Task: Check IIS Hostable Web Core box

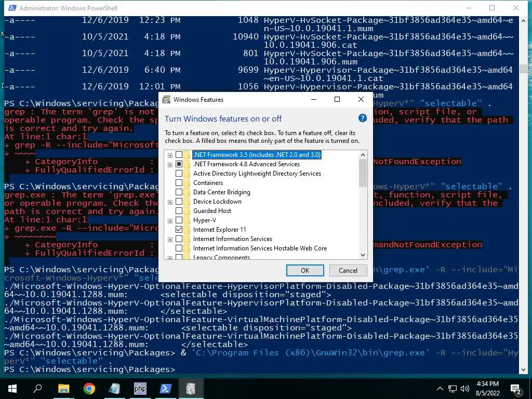Action: 179,248
